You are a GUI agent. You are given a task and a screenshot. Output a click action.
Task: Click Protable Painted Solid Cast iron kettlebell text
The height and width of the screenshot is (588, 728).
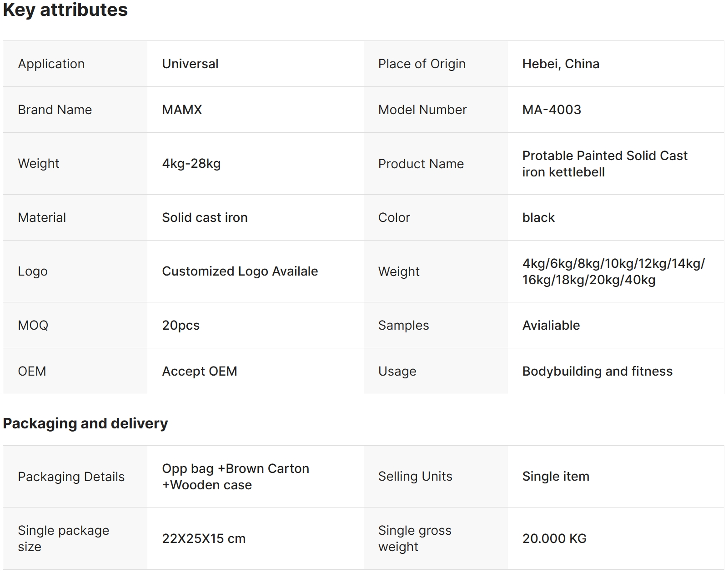tap(604, 164)
